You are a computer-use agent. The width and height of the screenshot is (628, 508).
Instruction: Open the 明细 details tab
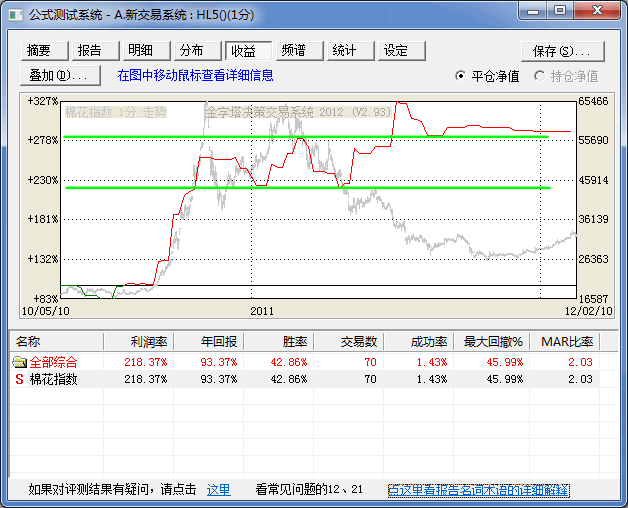point(147,51)
